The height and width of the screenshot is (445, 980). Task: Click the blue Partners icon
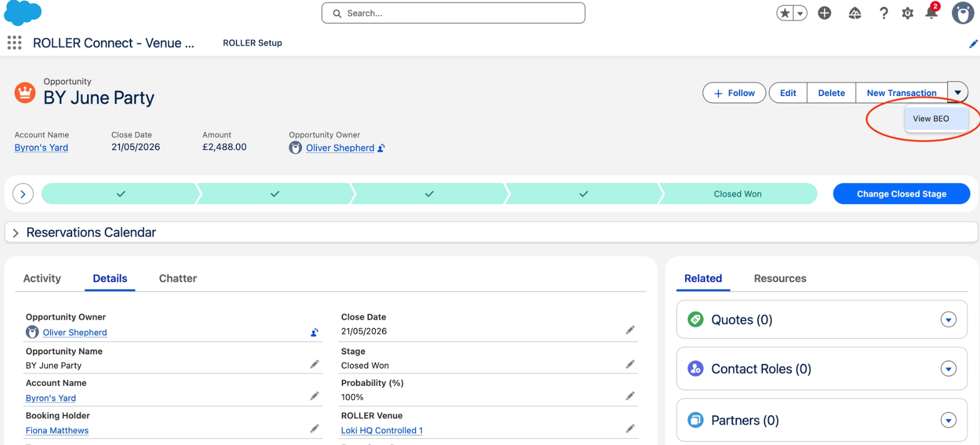pos(695,420)
